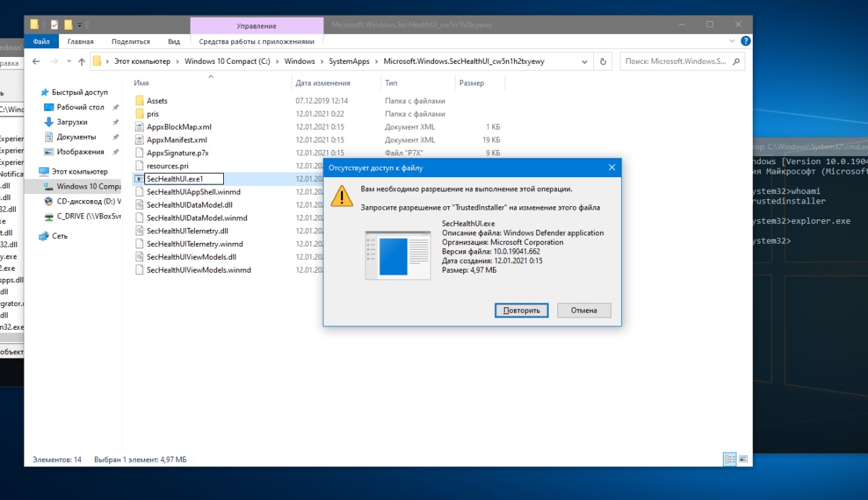Sort by the Имя column header

(141, 83)
